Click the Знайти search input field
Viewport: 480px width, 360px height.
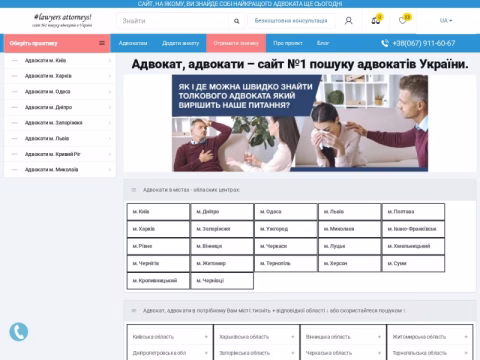(x=173, y=21)
